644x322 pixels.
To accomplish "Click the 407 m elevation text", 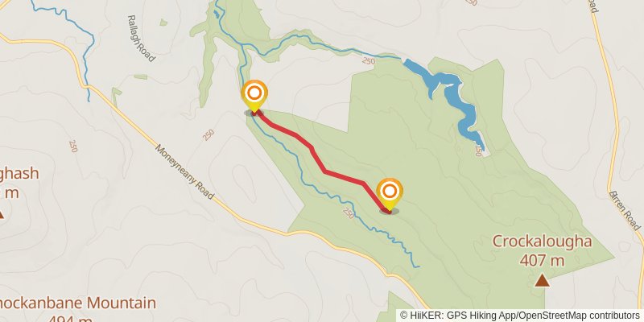I will click(x=542, y=260).
